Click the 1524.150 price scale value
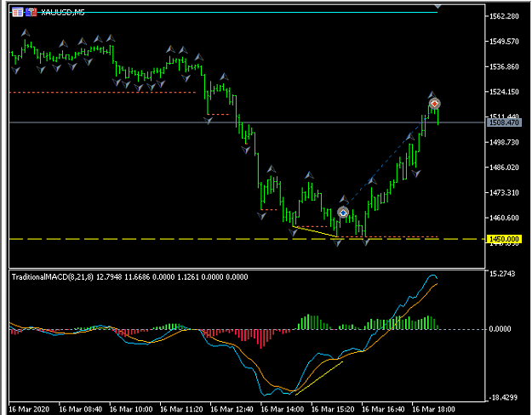Screen dimensions: 532x415 504,92
